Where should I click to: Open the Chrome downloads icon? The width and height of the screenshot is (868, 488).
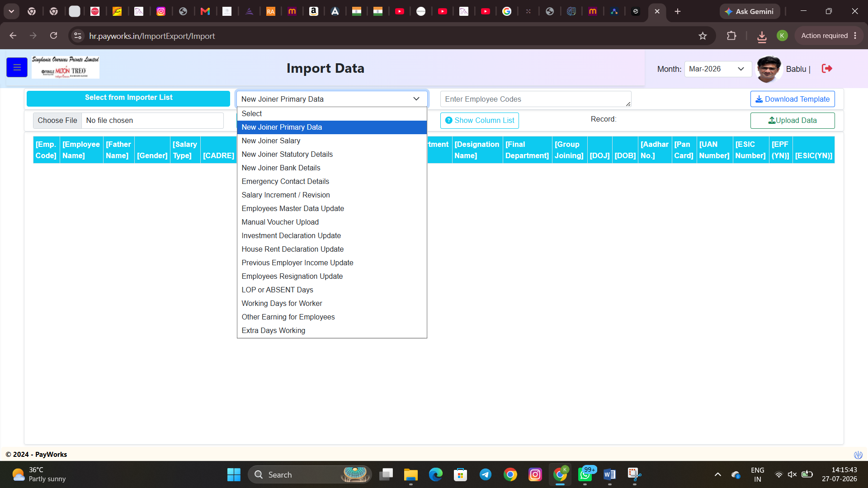(762, 36)
